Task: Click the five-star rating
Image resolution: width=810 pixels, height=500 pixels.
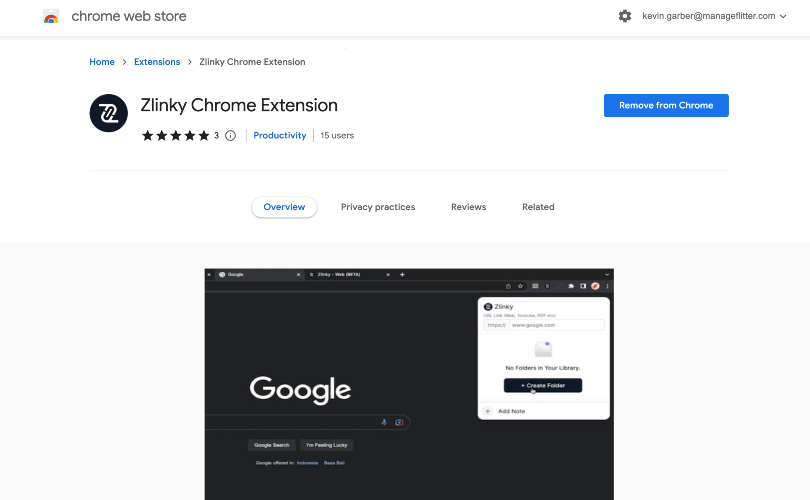Action: (x=176, y=135)
